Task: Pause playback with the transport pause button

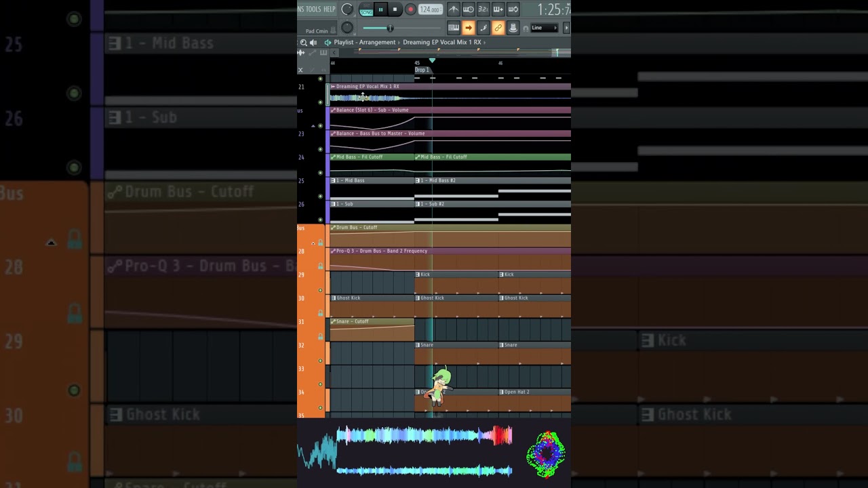Action: click(380, 9)
